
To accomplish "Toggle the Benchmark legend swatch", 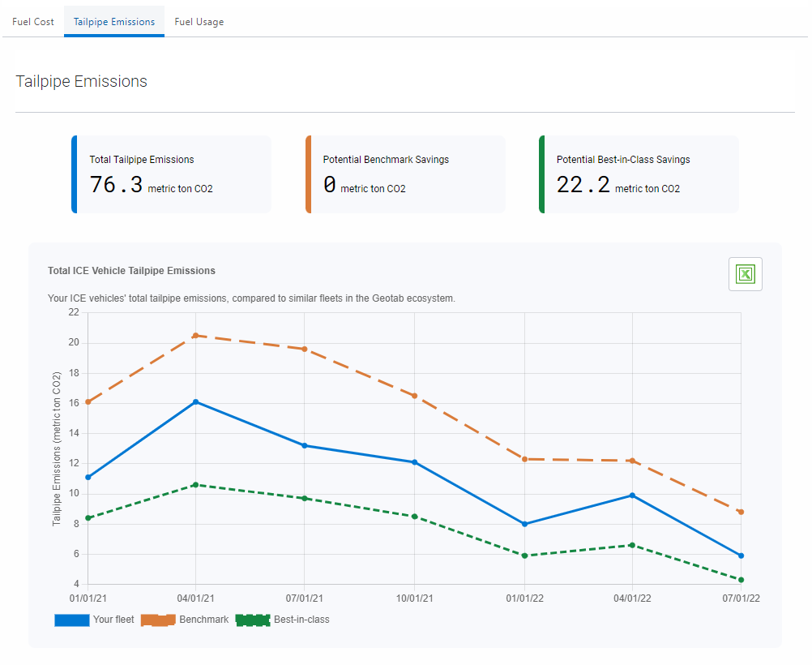I will (x=158, y=620).
